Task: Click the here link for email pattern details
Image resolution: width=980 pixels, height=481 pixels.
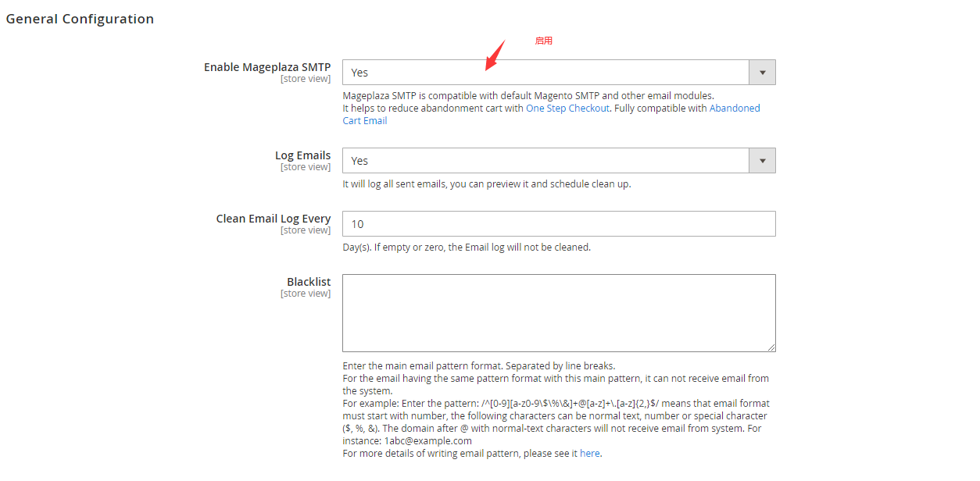Action: (x=590, y=453)
